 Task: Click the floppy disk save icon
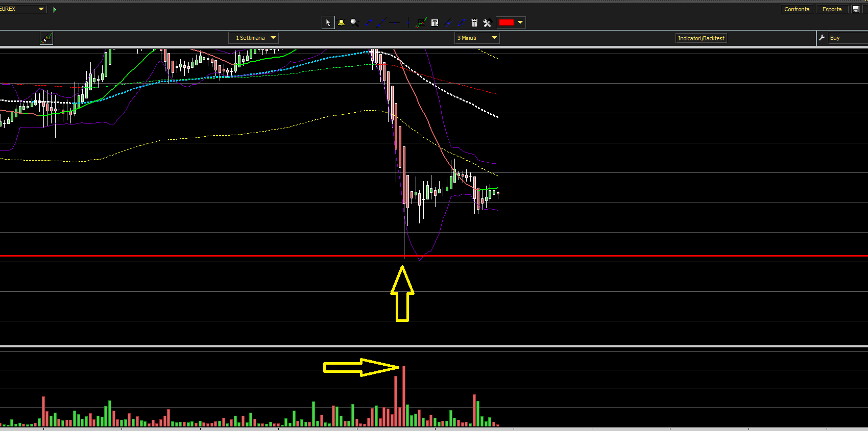click(x=856, y=9)
